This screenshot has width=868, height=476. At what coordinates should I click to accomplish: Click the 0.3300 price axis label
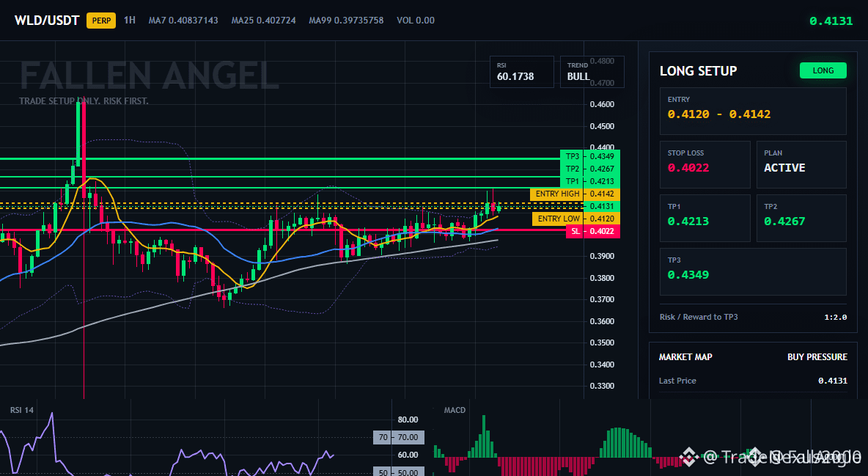603,386
